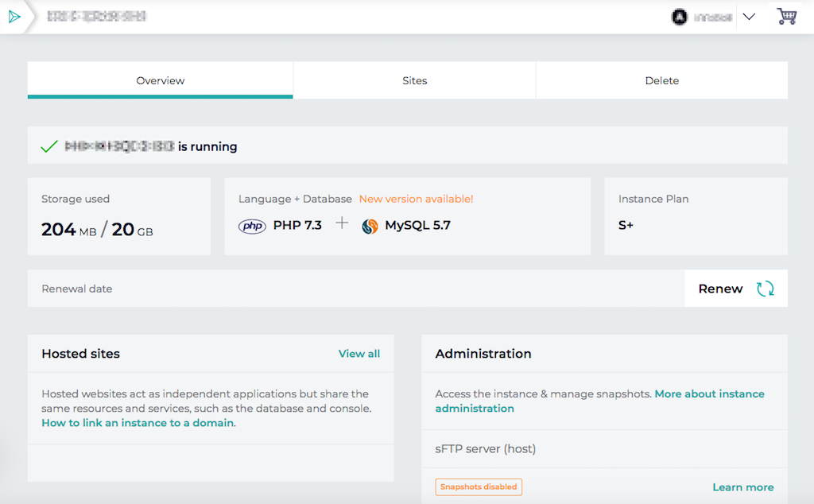The image size is (814, 504).
Task: Click the Instance Plan S+ card
Action: pyautogui.click(x=696, y=216)
